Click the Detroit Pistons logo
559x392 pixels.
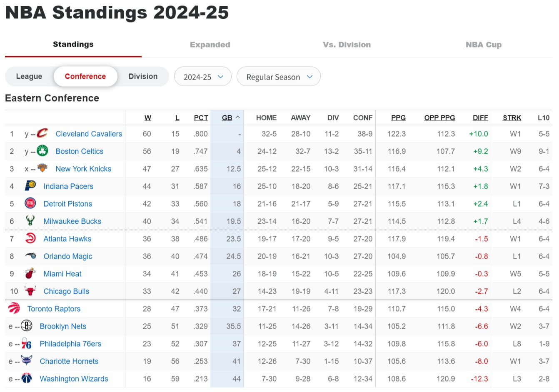pos(30,203)
